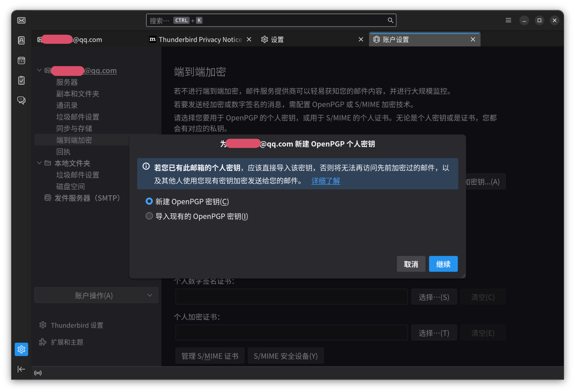Click the gear icon beside Thunderbird 设置

click(43, 325)
